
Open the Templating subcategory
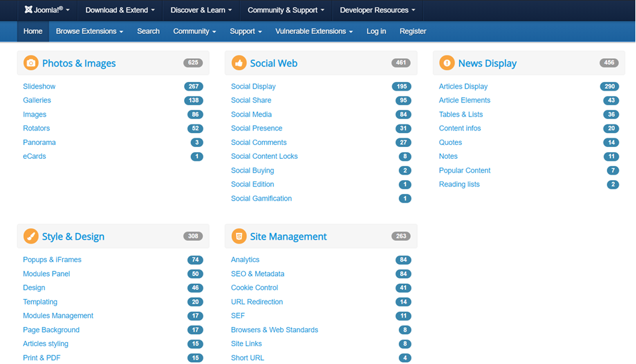click(x=40, y=302)
